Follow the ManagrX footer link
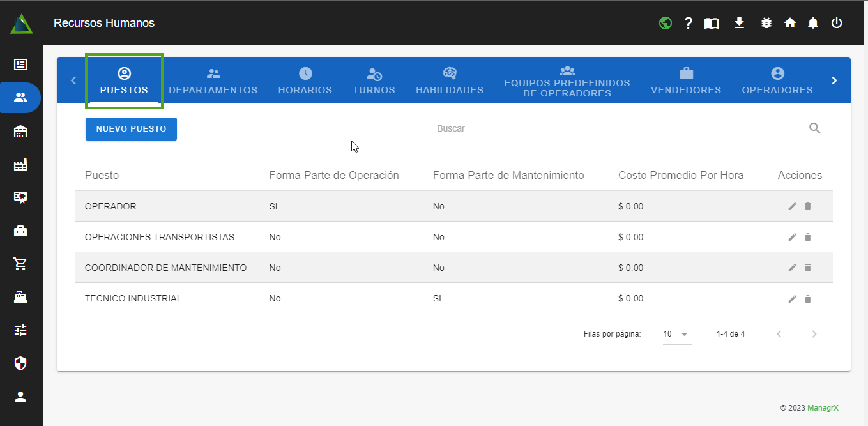Viewport: 868px width, 426px height. pyautogui.click(x=823, y=407)
